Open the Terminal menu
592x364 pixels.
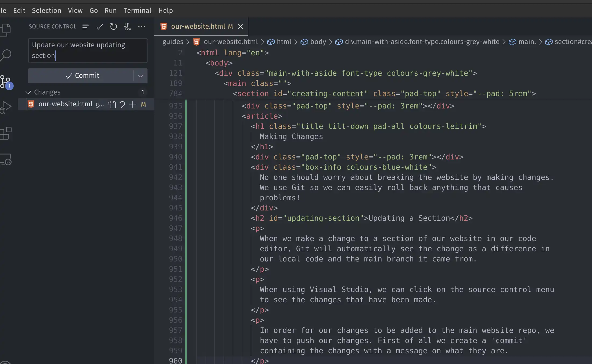pyautogui.click(x=138, y=10)
